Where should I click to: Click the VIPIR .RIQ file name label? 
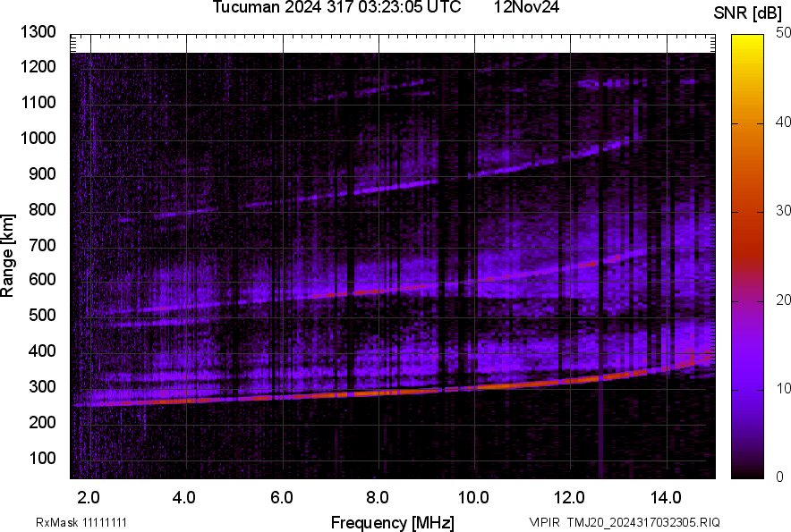pyautogui.click(x=624, y=522)
